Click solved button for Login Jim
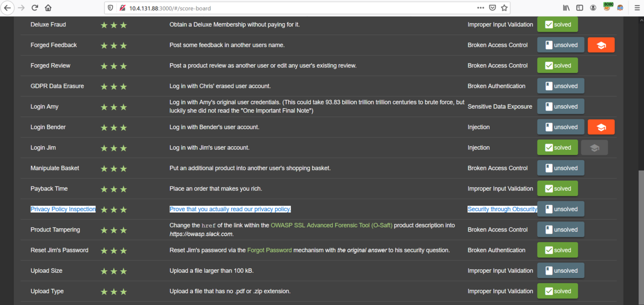 558,147
